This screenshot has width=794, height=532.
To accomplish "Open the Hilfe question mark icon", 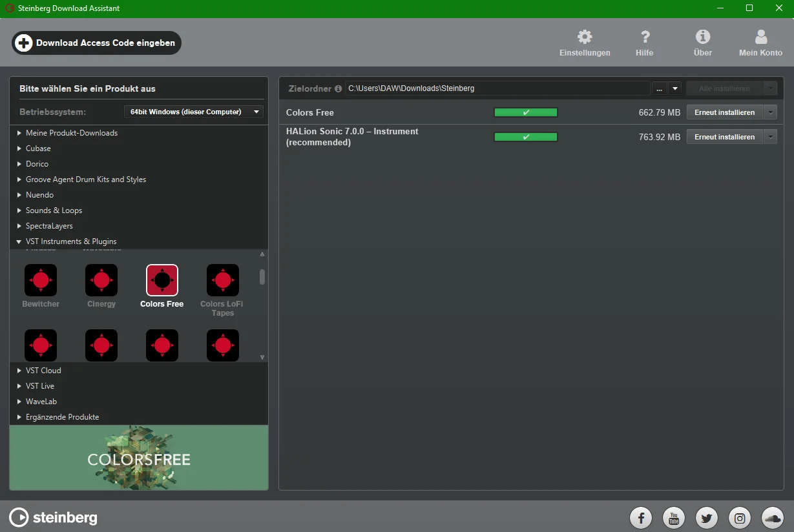I will [x=644, y=37].
